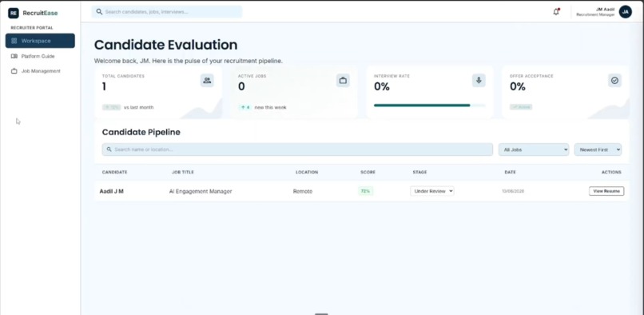Click the Total Candidates value 1

[x=105, y=87]
